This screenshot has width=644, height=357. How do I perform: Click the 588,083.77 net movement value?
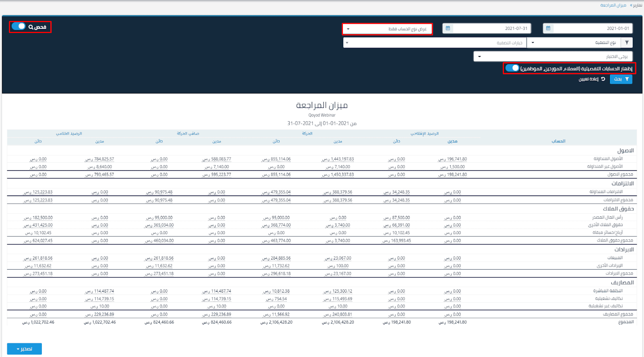click(x=217, y=159)
